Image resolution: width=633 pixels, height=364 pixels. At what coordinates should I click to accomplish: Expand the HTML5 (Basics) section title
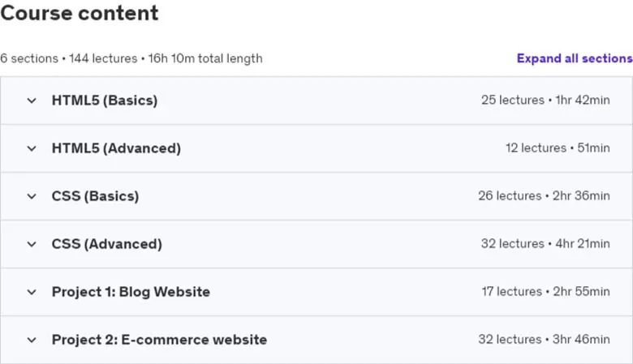(x=105, y=101)
